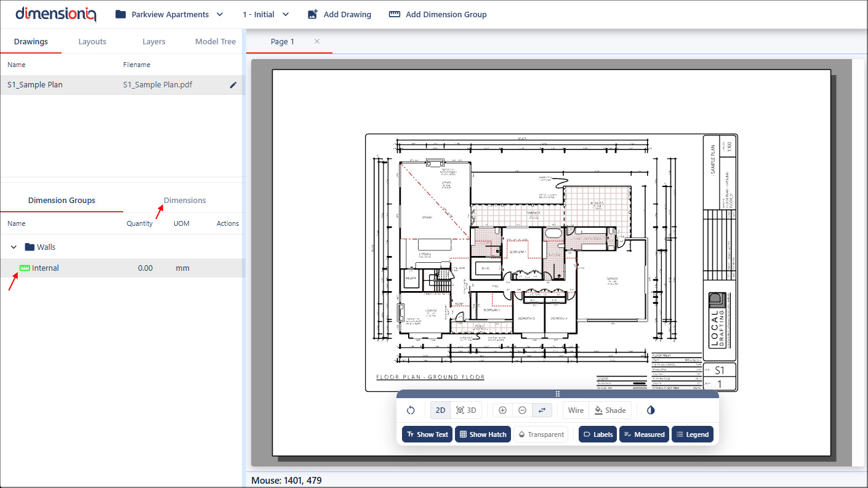
Task: Click the zoom in plus icon
Action: (502, 410)
